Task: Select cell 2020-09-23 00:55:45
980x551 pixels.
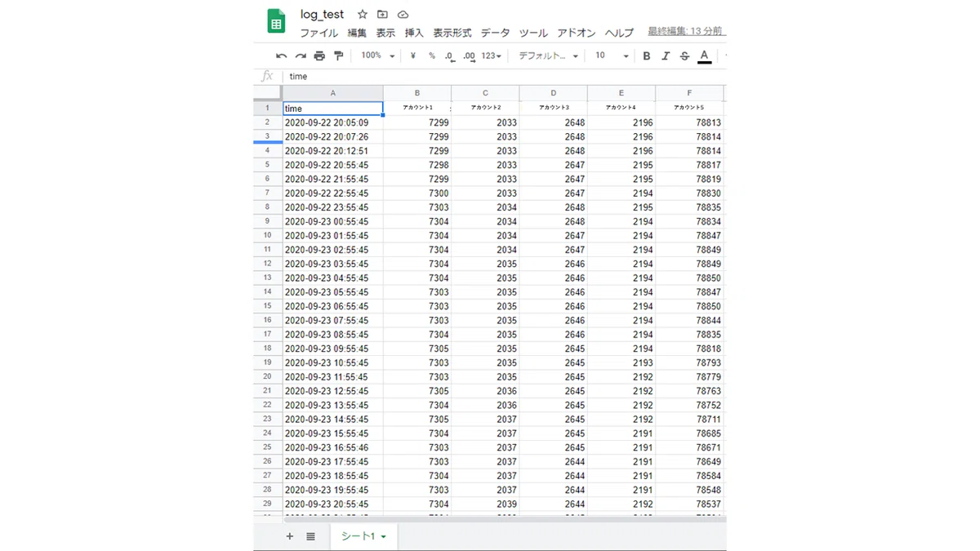Action: (333, 221)
